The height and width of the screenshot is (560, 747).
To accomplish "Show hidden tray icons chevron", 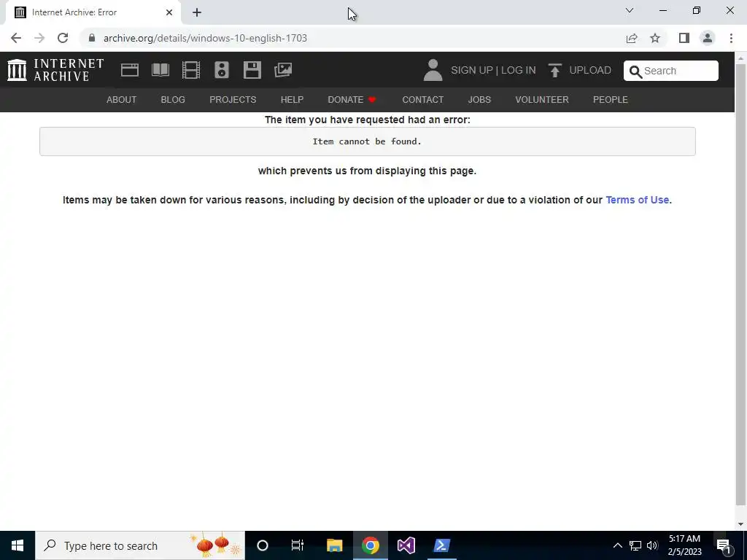I will tap(617, 545).
